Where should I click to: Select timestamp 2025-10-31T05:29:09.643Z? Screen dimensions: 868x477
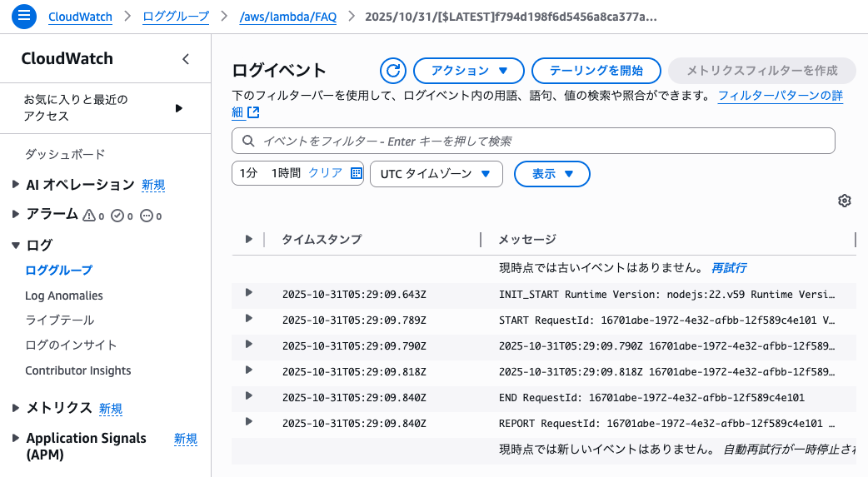click(354, 295)
